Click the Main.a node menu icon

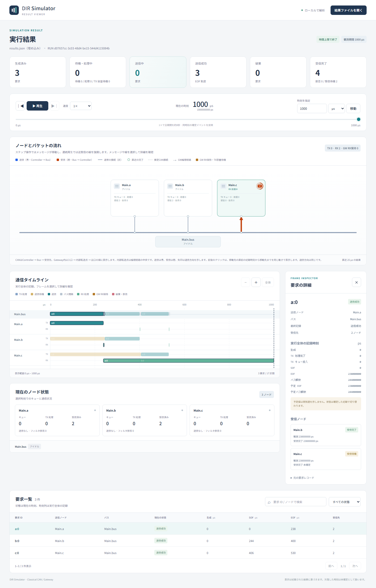click(x=117, y=186)
